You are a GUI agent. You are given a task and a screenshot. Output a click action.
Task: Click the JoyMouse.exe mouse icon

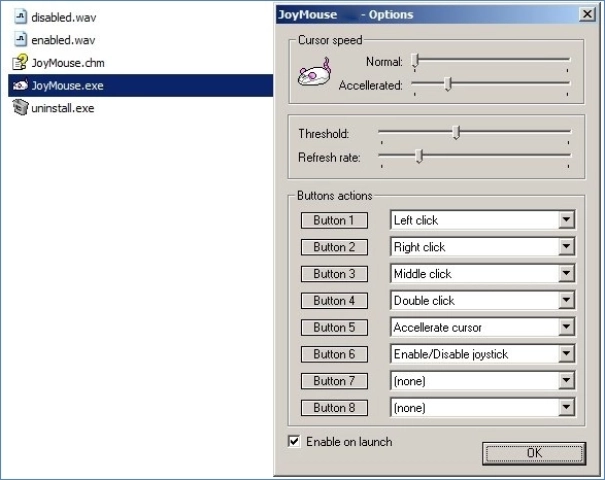click(x=20, y=85)
